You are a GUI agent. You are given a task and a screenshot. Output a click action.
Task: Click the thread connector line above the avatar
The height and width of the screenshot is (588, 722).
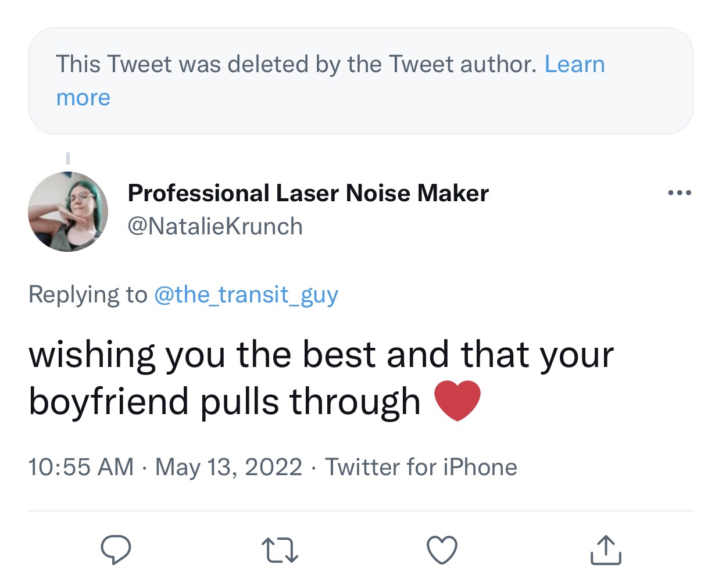coord(68,158)
